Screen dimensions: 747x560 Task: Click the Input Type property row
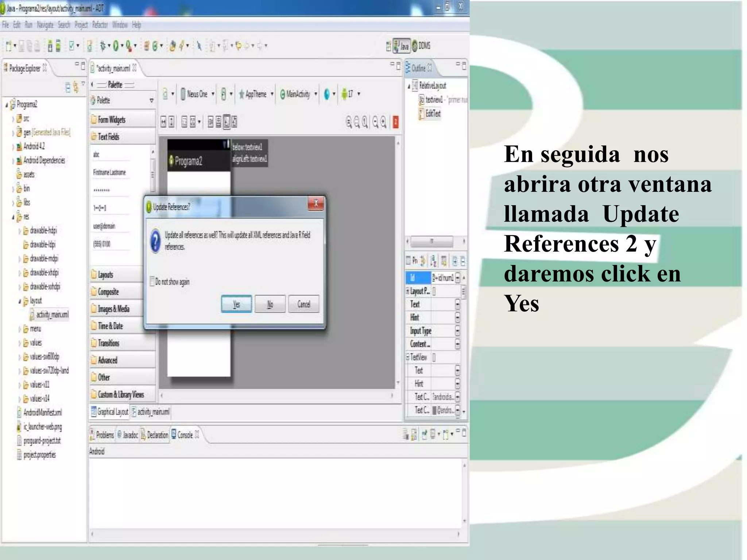(x=433, y=331)
